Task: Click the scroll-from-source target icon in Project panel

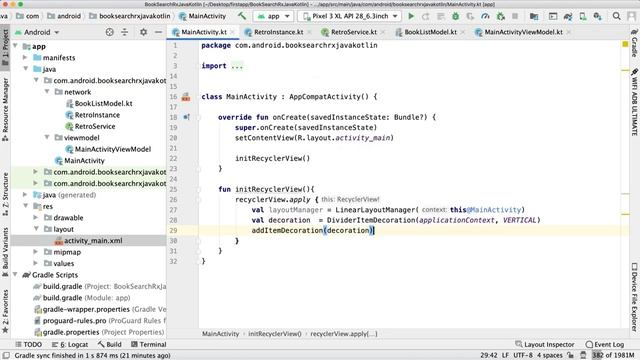Action: point(109,32)
